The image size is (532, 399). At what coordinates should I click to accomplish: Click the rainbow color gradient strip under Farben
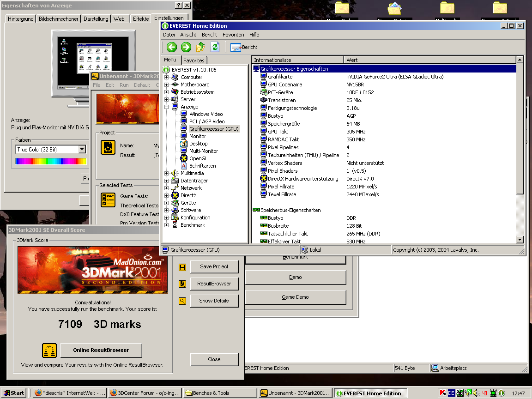(x=51, y=161)
